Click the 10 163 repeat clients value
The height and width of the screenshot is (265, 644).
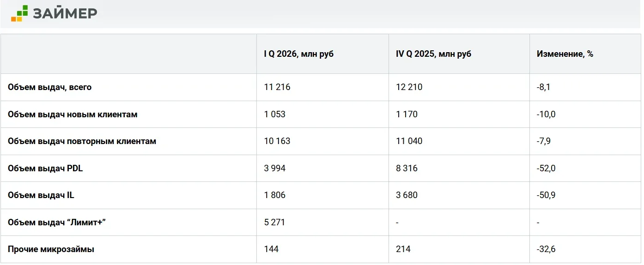pyautogui.click(x=277, y=141)
